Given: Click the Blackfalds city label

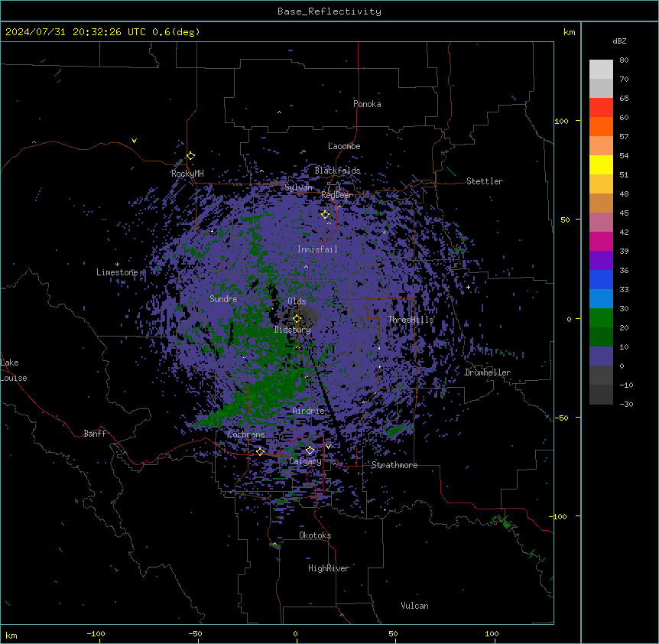Looking at the screenshot, I should pyautogui.click(x=337, y=171).
